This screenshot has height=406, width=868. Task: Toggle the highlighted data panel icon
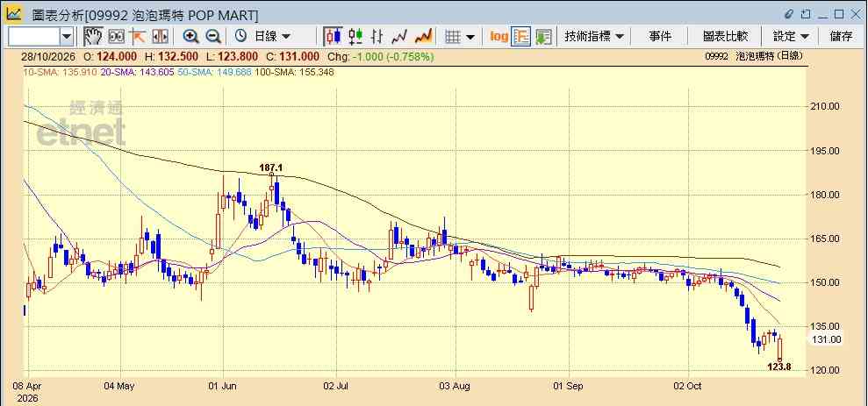tap(521, 37)
